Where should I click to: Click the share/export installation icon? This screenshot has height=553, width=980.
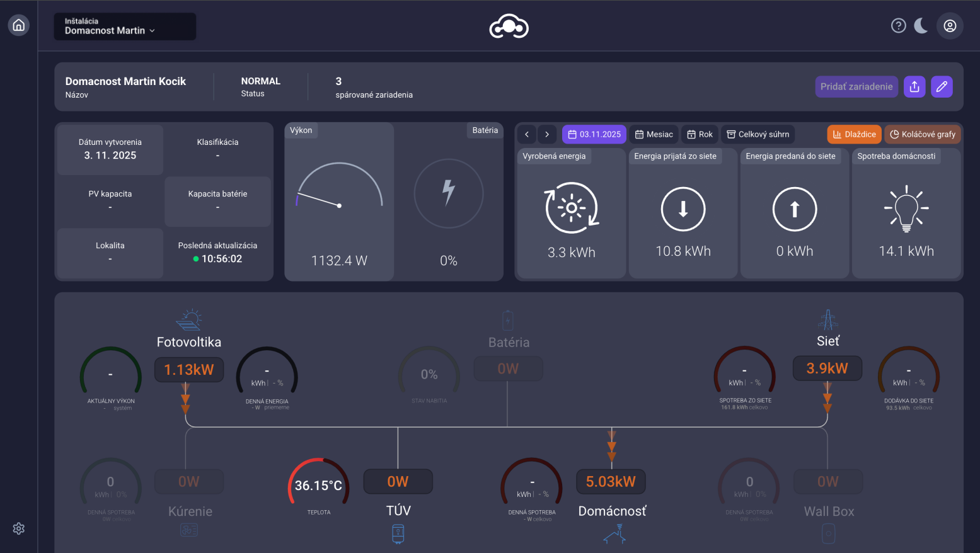[x=914, y=87]
